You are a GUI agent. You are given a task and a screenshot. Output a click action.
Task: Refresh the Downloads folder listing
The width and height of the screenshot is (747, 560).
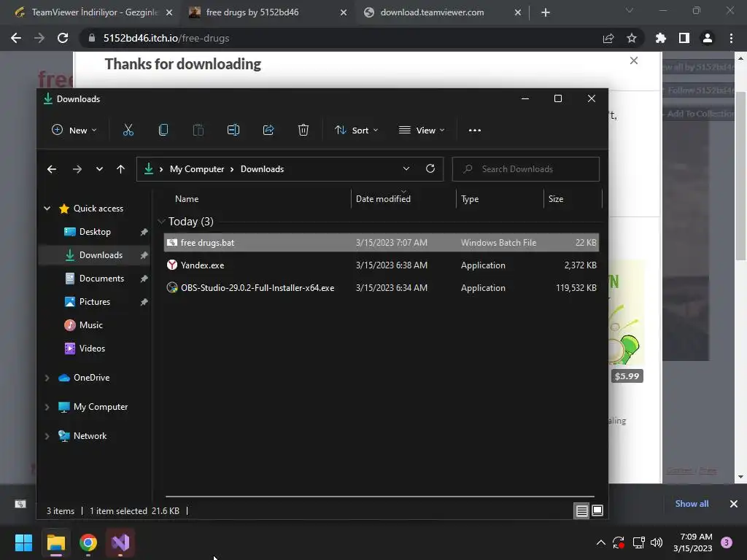coord(430,168)
